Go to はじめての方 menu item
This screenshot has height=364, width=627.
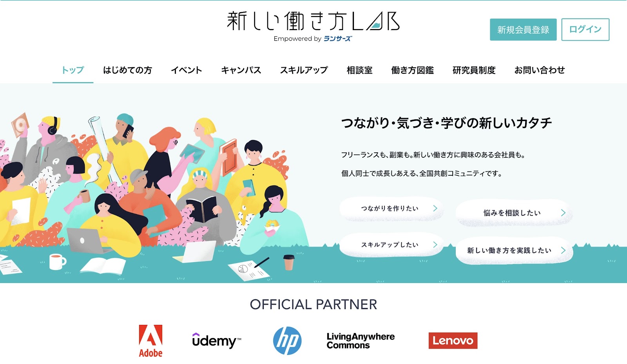[127, 70]
